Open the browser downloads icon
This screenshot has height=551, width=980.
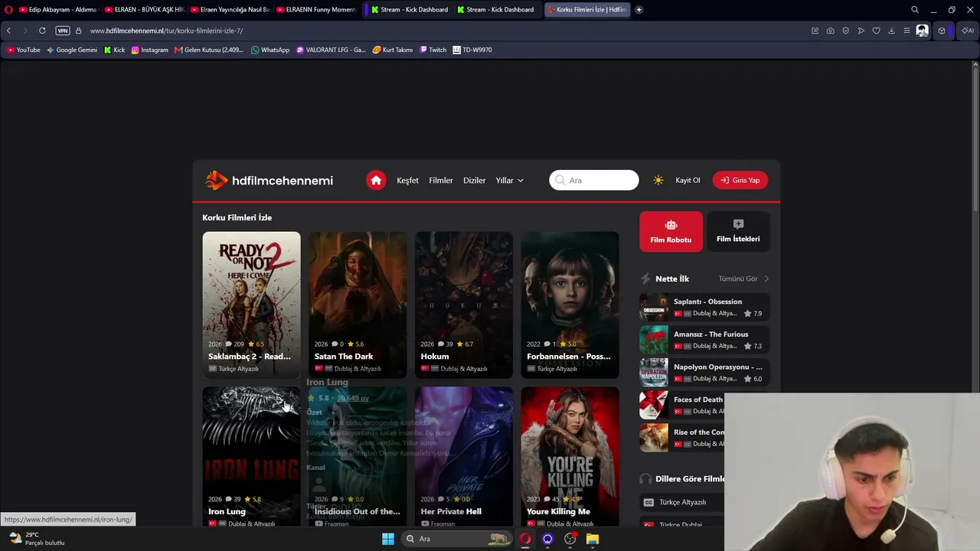tap(891, 31)
